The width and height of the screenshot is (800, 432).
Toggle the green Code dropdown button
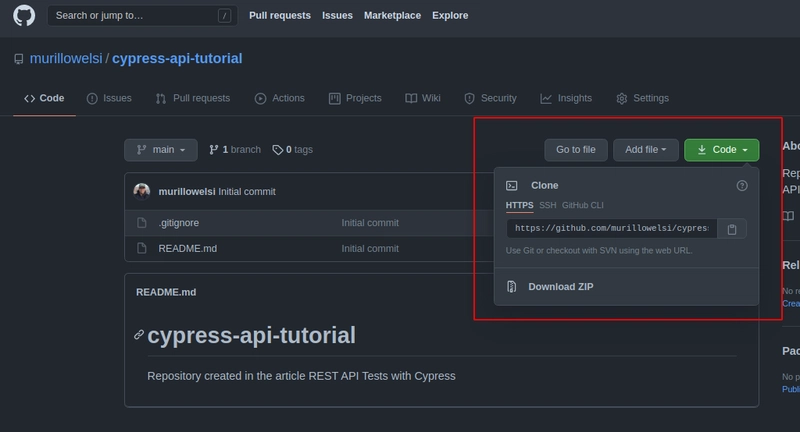point(721,150)
